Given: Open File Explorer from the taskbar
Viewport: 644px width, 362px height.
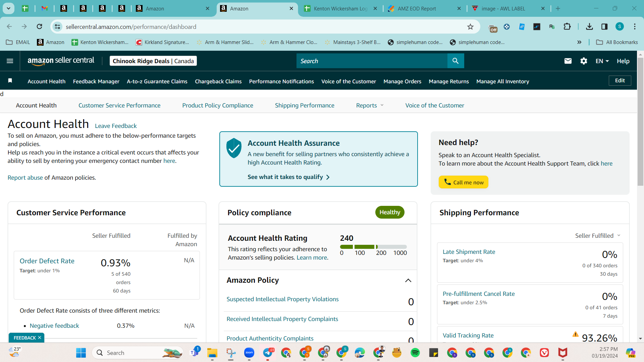Looking at the screenshot, I should (x=212, y=353).
